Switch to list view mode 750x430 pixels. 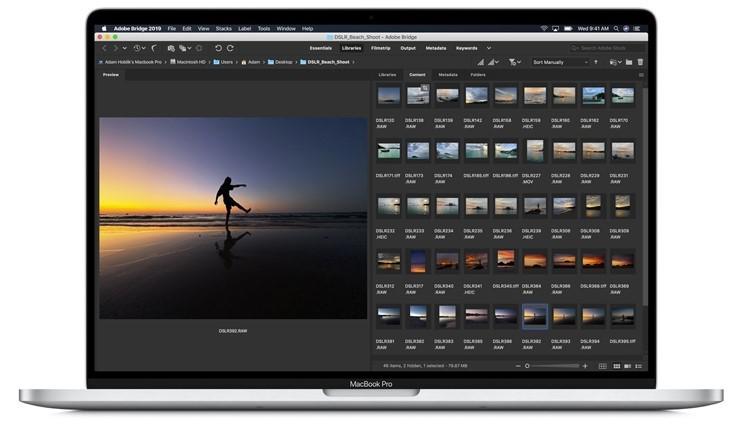638,366
